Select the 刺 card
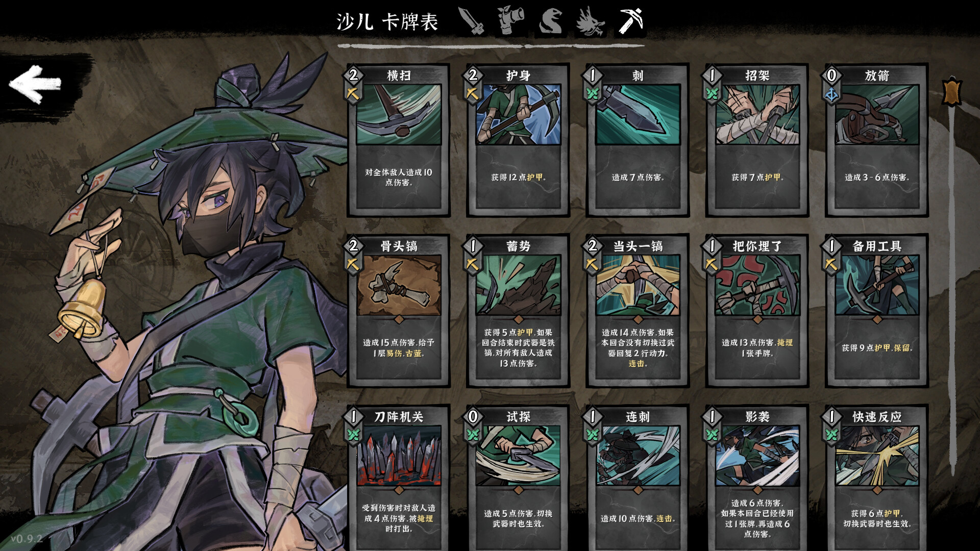 click(638, 140)
